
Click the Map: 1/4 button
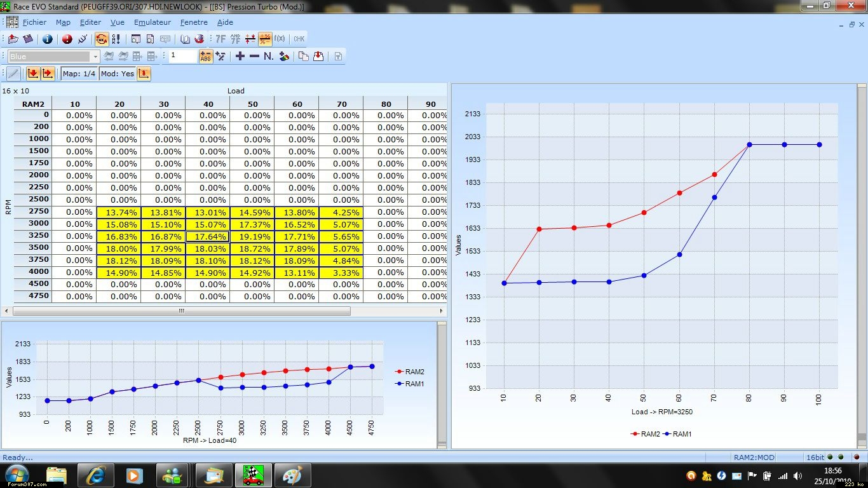tap(79, 74)
